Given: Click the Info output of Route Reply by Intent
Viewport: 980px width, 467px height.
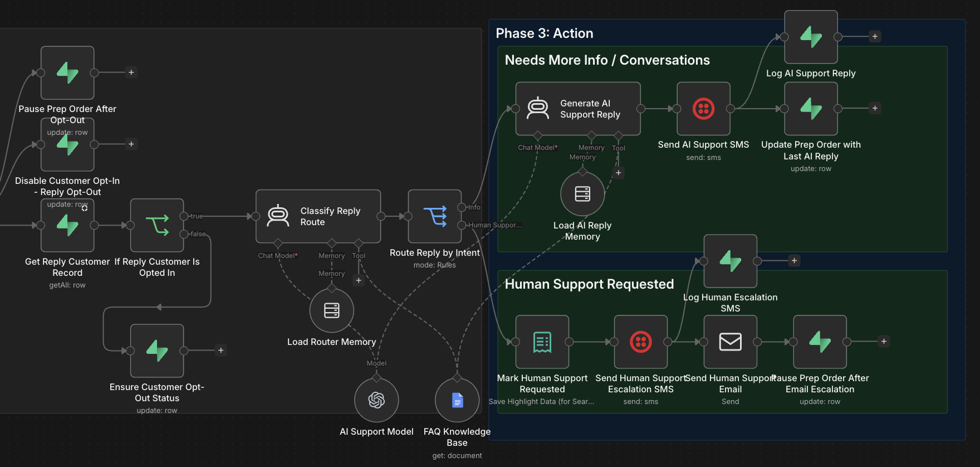Looking at the screenshot, I should coord(462,207).
